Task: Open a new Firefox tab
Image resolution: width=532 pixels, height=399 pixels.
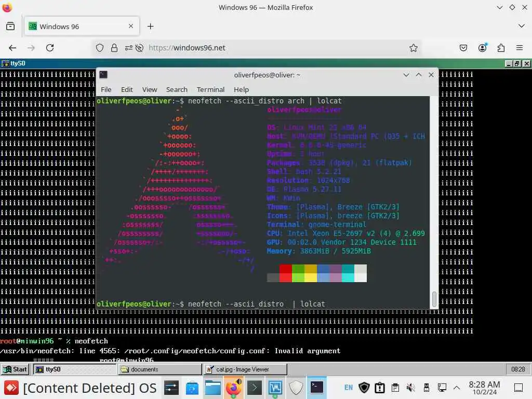Action: click(150, 26)
